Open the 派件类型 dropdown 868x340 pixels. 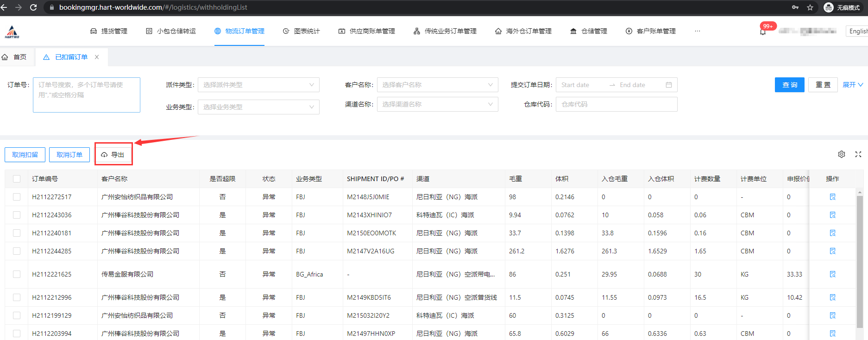(258, 85)
